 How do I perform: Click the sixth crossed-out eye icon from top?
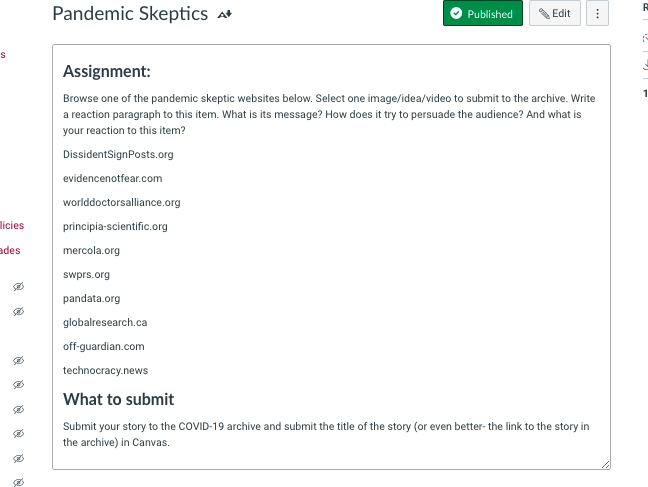point(18,434)
